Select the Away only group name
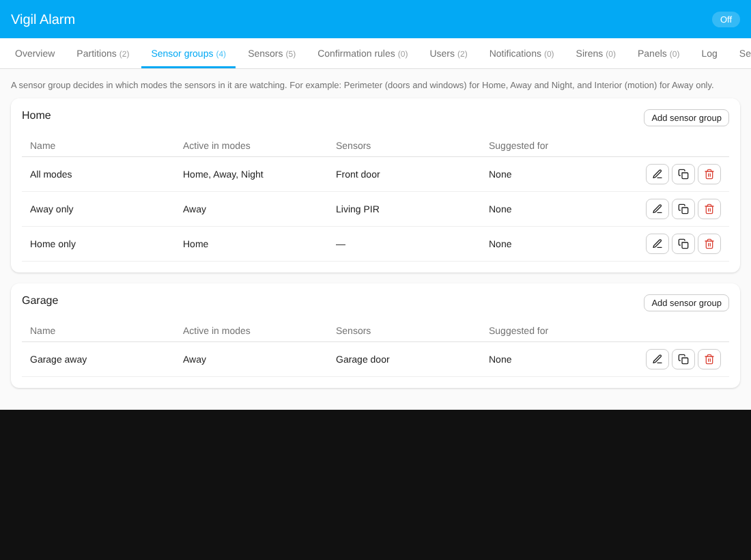 coord(52,210)
